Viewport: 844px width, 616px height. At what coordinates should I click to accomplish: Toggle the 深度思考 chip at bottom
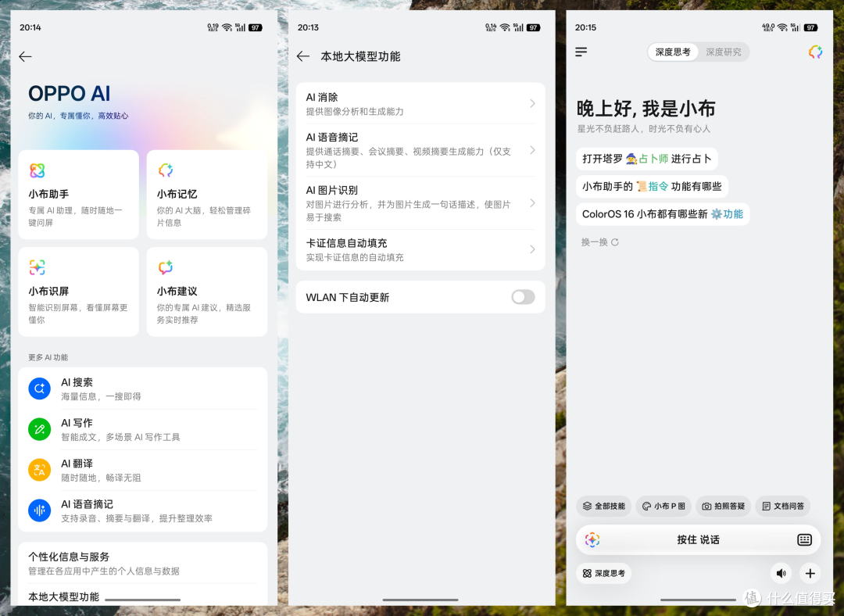(604, 574)
